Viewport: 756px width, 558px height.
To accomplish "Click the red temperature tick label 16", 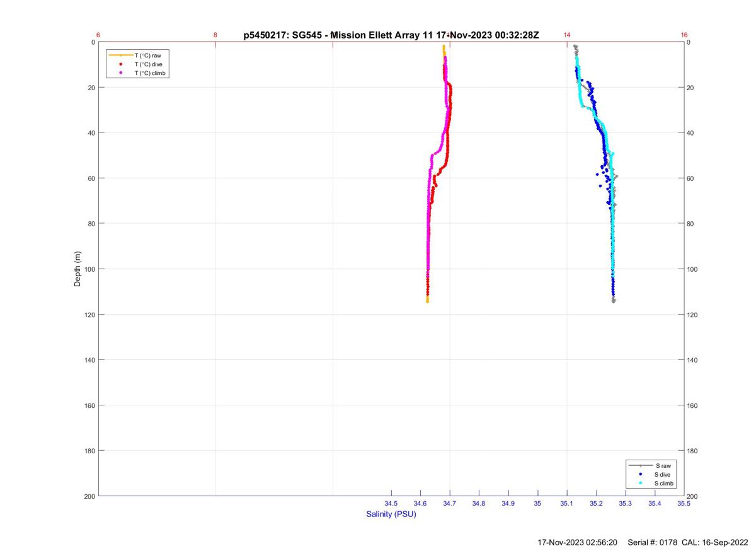I will click(684, 35).
